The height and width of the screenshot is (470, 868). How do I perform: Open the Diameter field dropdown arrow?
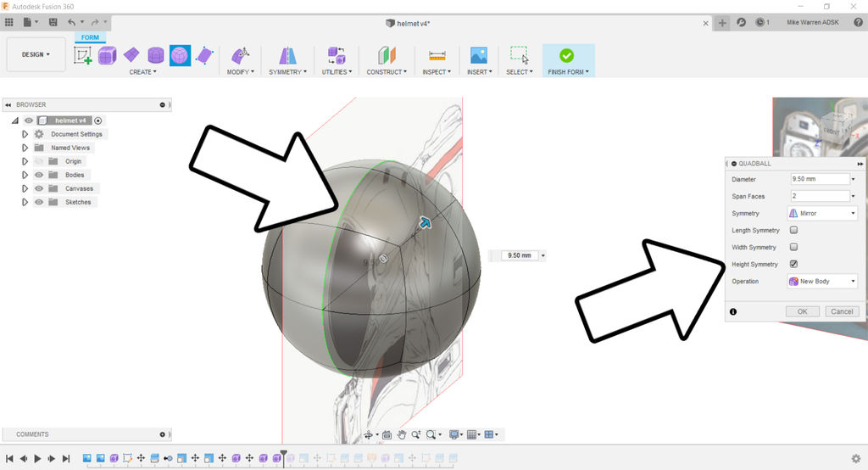[853, 179]
